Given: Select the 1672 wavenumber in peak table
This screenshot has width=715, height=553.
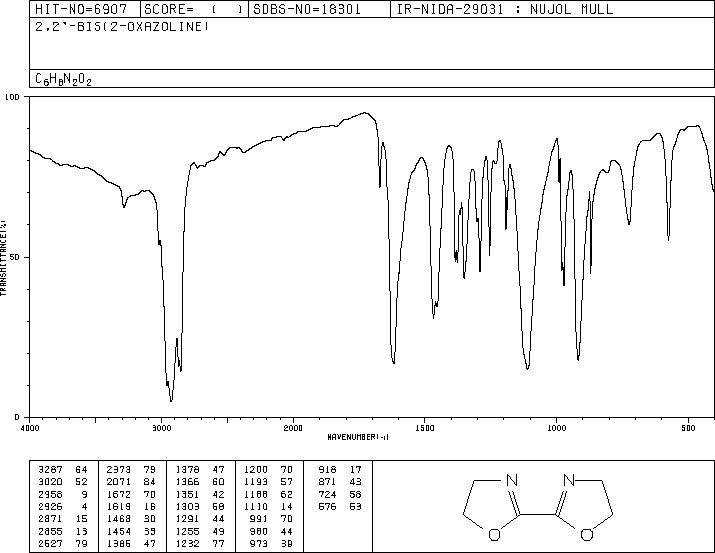Looking at the screenshot, I should click(119, 494).
